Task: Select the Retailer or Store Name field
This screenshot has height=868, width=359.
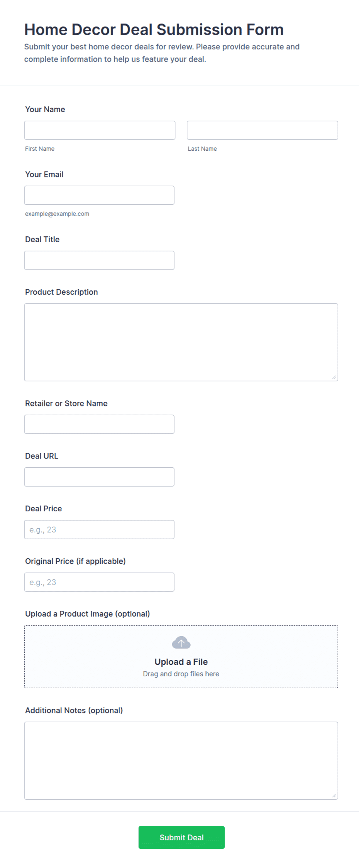Action: click(99, 424)
